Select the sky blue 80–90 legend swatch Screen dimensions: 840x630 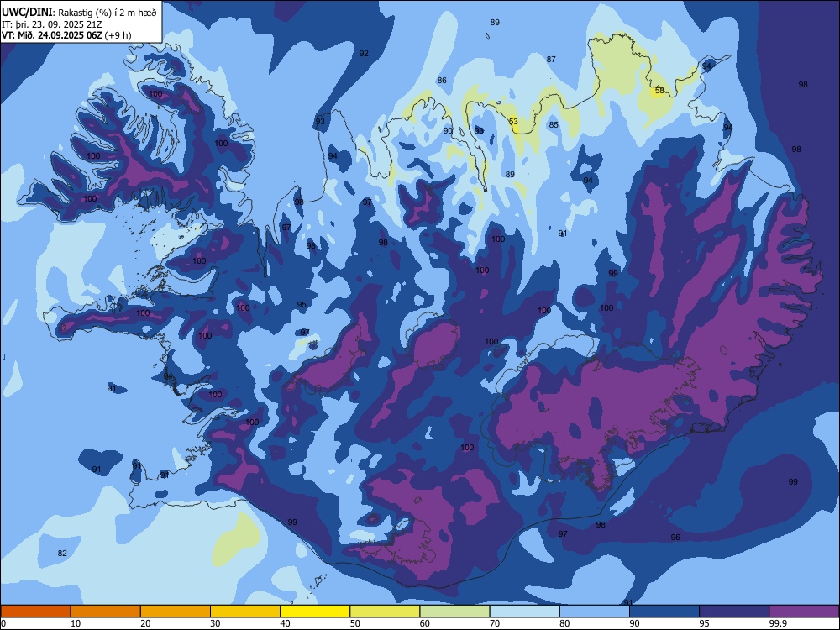[x=595, y=612]
